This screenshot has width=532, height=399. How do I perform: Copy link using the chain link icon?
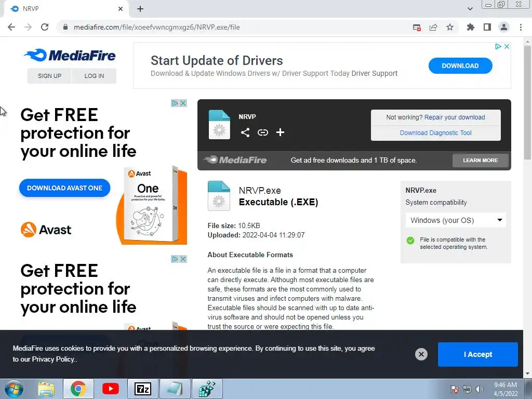[262, 132]
